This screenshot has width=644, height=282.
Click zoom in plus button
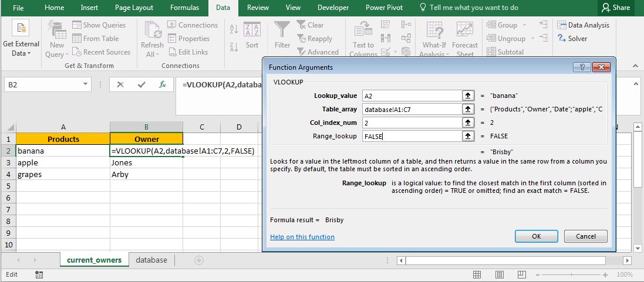tap(605, 274)
